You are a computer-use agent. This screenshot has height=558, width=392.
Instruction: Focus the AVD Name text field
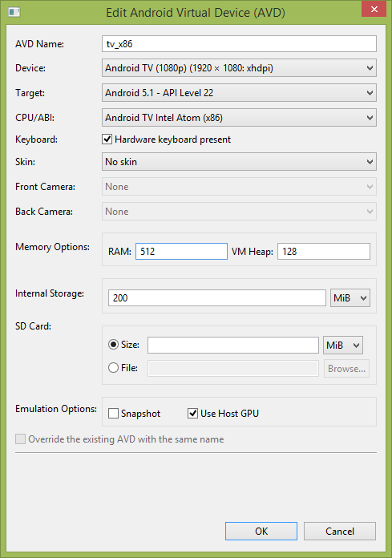(239, 44)
